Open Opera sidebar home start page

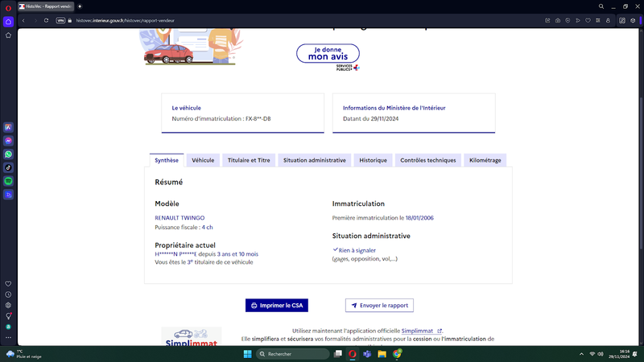(8, 22)
